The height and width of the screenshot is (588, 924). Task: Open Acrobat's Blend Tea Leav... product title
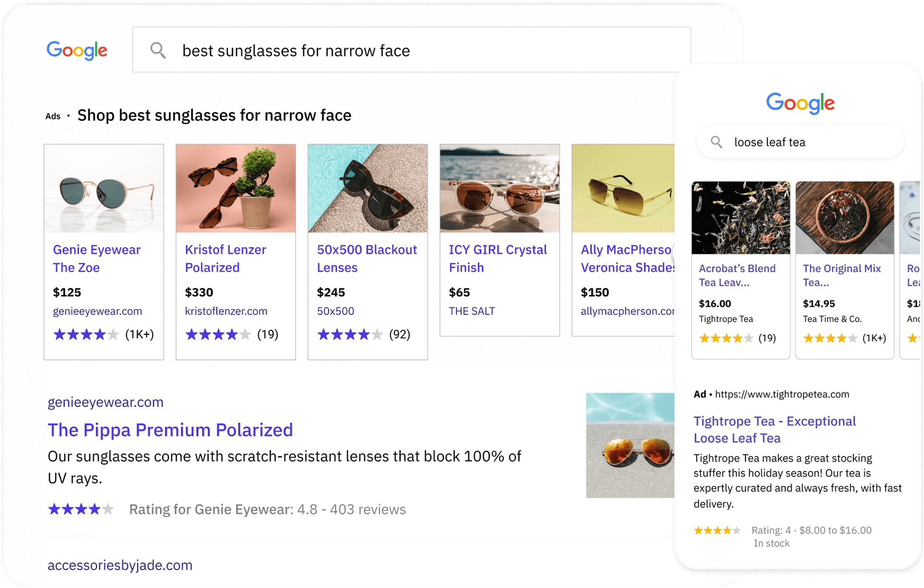click(x=737, y=276)
